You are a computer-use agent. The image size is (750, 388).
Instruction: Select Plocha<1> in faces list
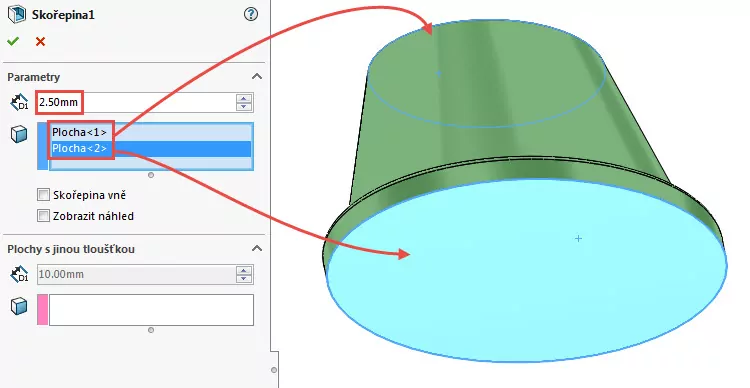(x=151, y=133)
